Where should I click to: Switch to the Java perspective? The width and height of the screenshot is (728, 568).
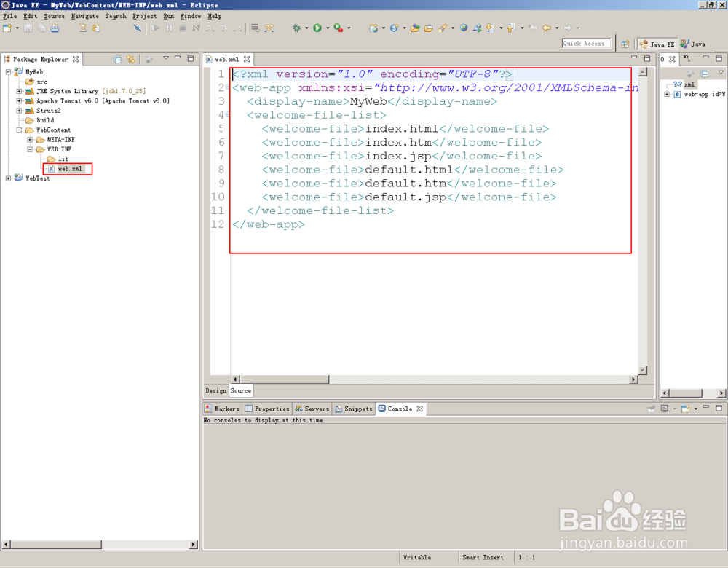(x=693, y=44)
